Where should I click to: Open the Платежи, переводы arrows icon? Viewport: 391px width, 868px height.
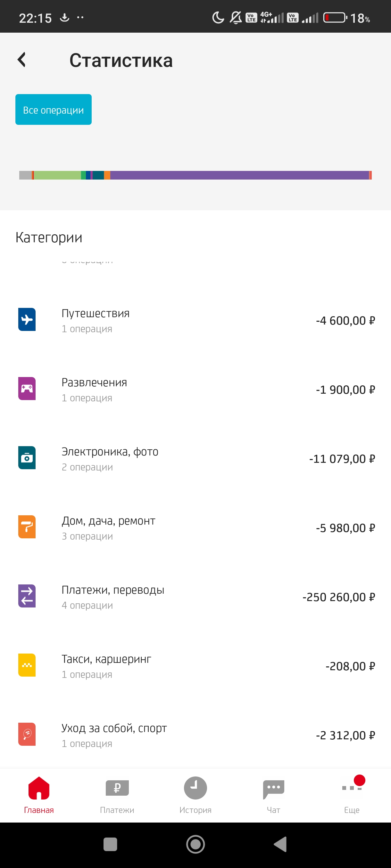coord(27,596)
